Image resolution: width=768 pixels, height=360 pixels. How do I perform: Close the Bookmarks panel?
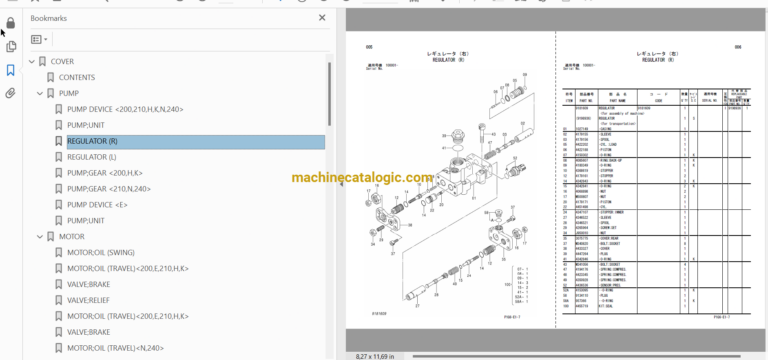click(x=322, y=18)
